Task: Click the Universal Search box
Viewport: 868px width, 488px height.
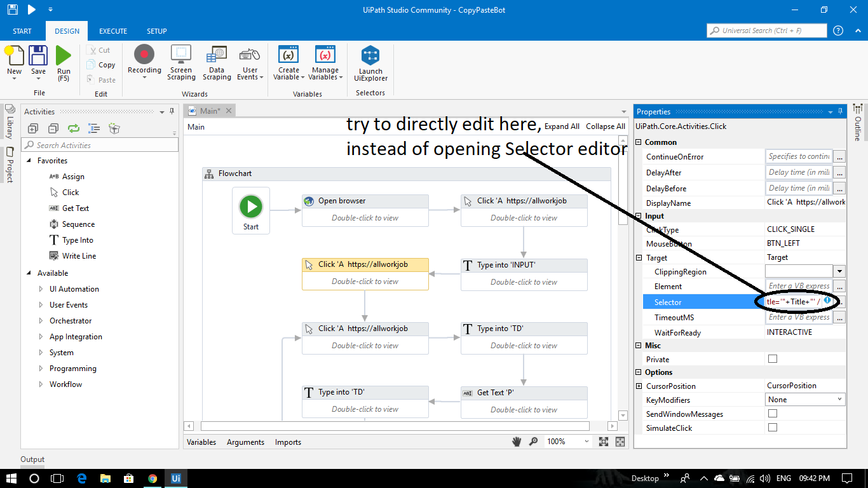Action: coord(767,30)
